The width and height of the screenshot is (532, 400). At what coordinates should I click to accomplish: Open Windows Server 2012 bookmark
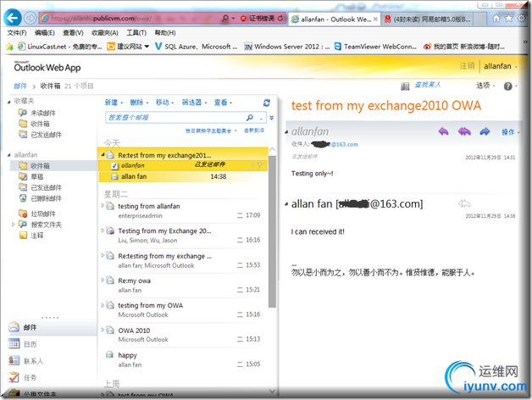click(x=287, y=47)
